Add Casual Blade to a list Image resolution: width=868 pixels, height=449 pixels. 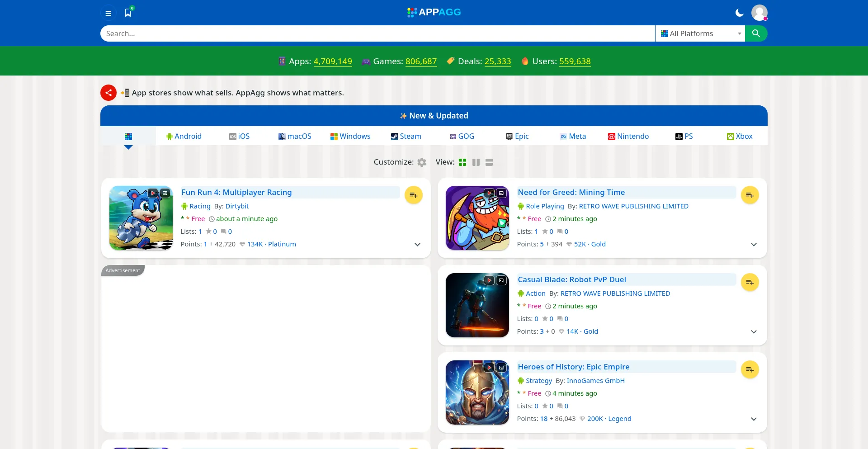750,282
